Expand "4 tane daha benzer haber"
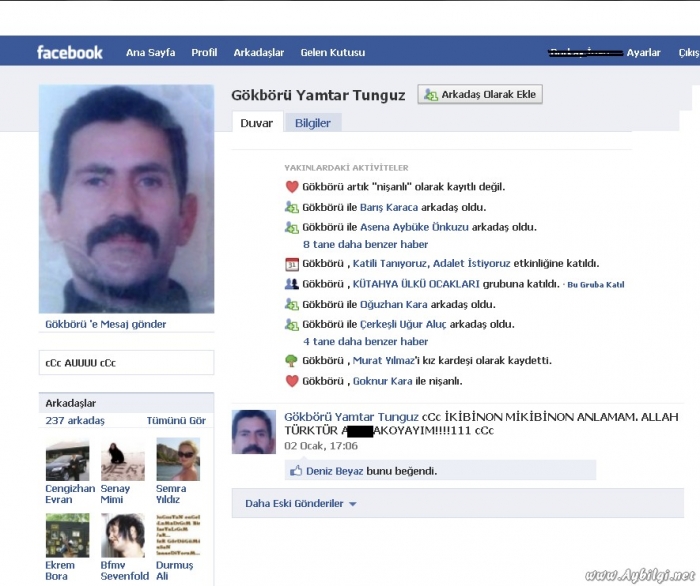Viewport: 700px width, 586px height. (365, 341)
